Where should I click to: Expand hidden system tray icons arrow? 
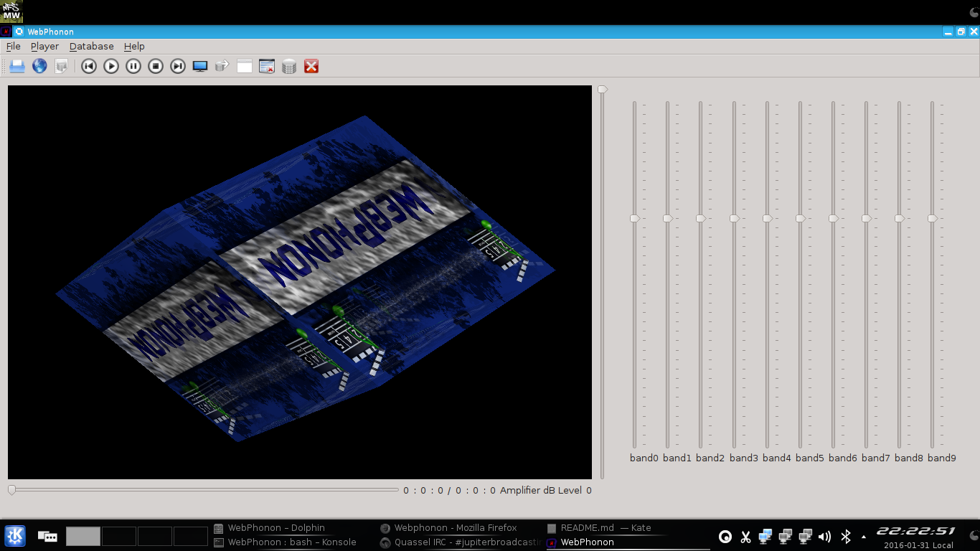pos(863,537)
